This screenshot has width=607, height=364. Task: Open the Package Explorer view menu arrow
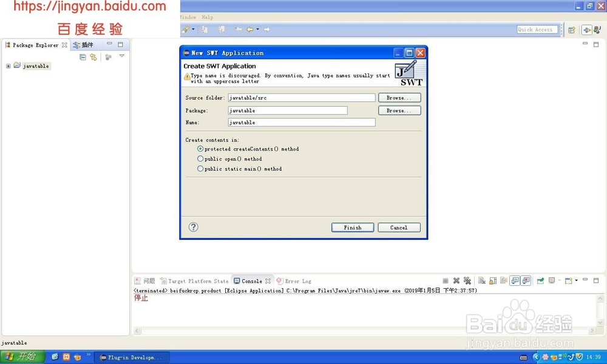pos(121,56)
